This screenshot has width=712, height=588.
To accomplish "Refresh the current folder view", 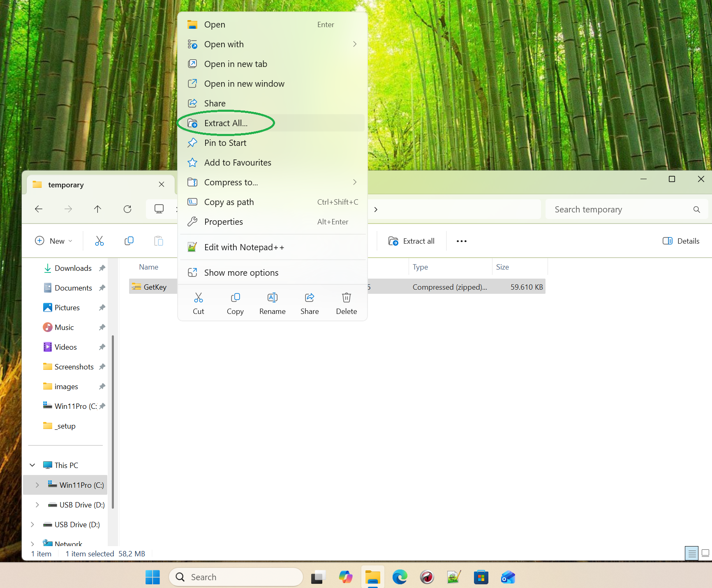I will tap(127, 209).
